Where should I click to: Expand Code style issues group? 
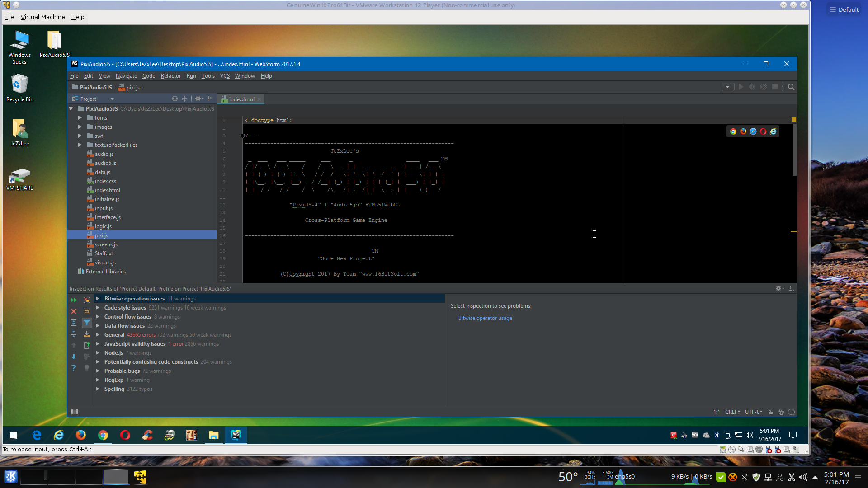(x=97, y=308)
